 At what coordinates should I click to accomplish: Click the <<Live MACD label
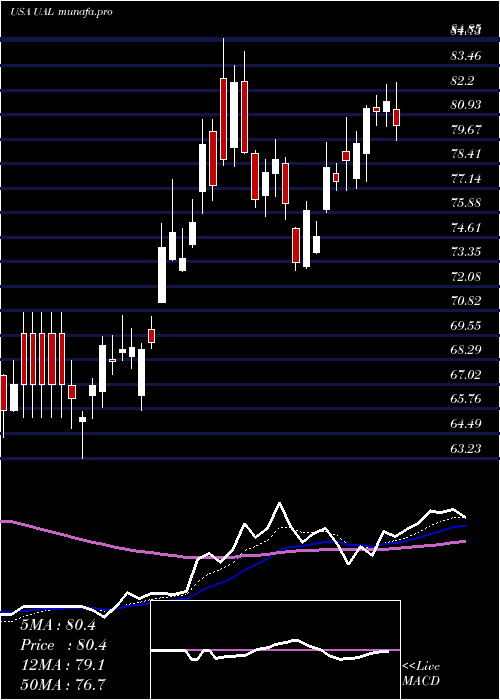click(421, 674)
